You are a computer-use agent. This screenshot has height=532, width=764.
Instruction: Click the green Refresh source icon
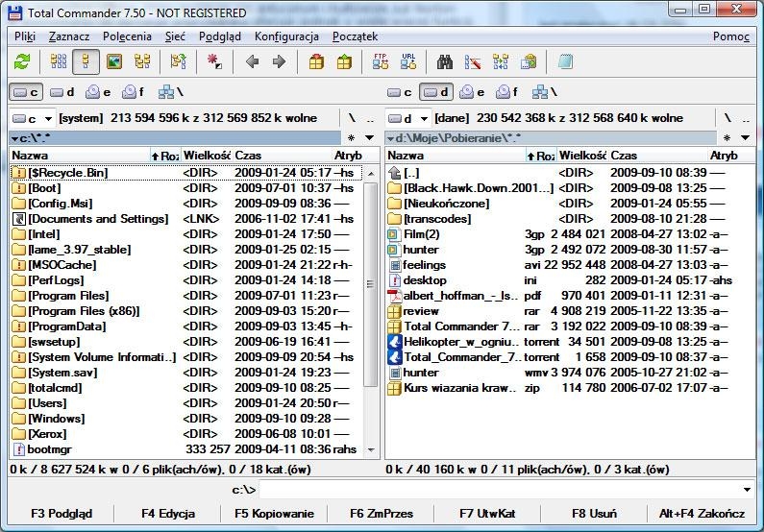pyautogui.click(x=22, y=61)
